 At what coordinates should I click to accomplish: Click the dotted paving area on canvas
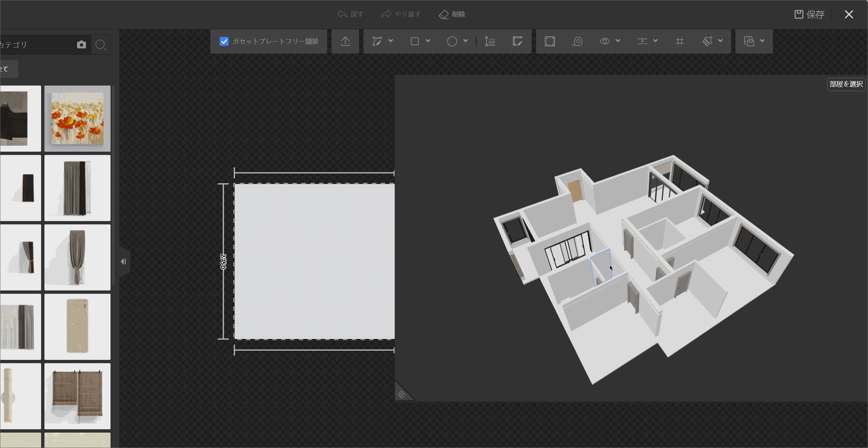coord(314,261)
